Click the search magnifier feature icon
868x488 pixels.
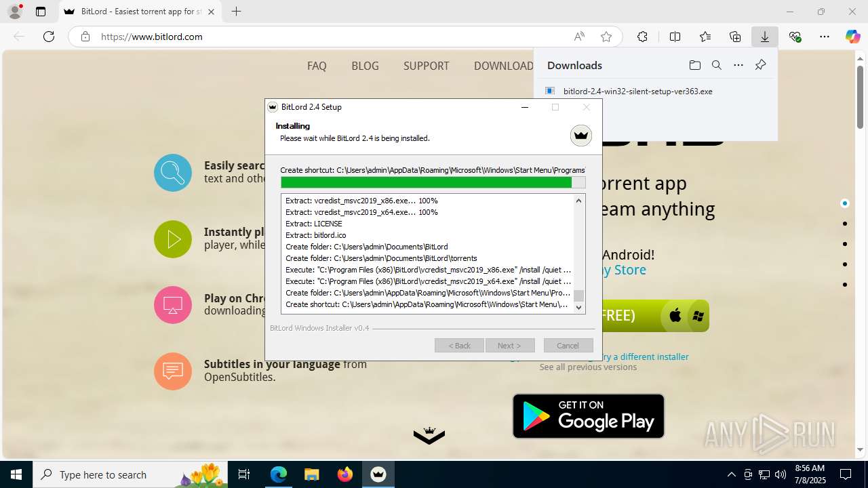tap(173, 172)
